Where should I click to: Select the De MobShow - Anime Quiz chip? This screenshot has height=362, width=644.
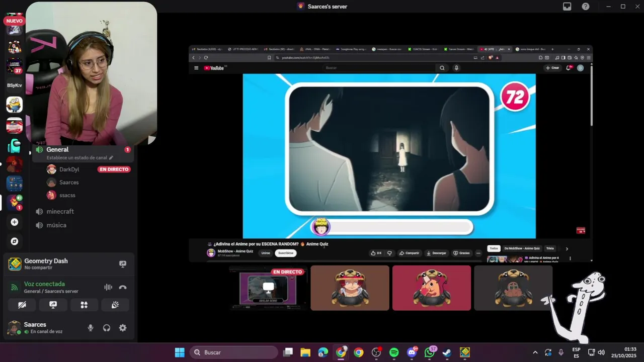pyautogui.click(x=522, y=248)
